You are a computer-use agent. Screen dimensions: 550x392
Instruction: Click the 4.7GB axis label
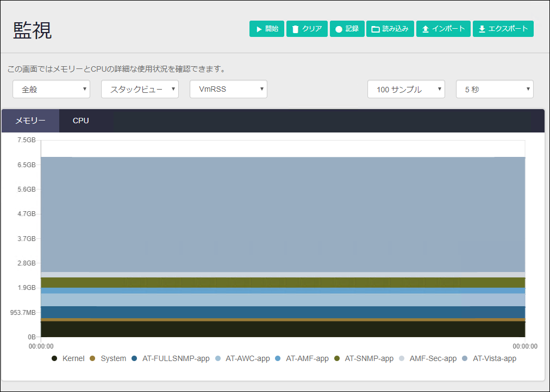[27, 214]
